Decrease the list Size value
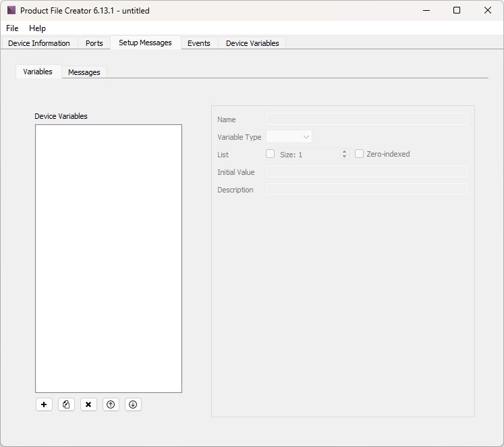This screenshot has height=447, width=504. [x=344, y=157]
